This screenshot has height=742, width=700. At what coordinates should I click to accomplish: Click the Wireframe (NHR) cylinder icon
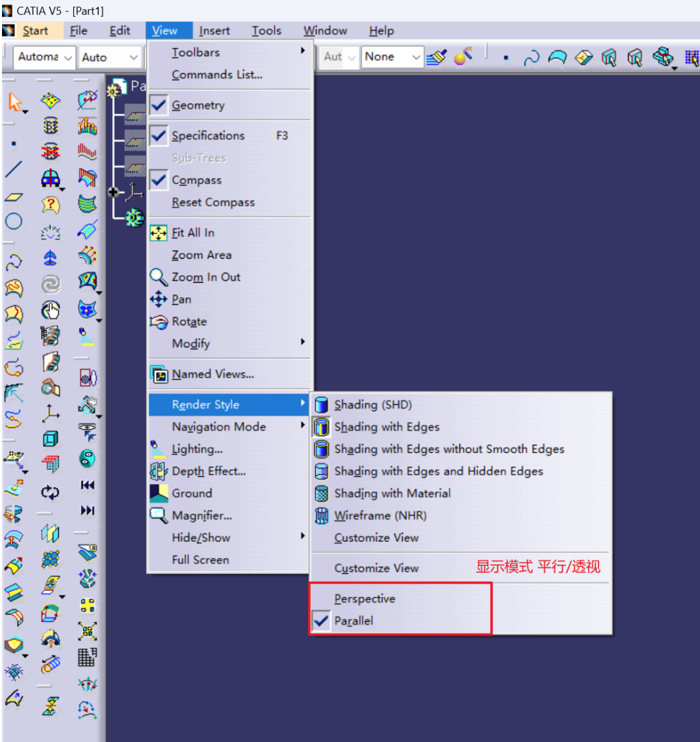[x=321, y=515]
